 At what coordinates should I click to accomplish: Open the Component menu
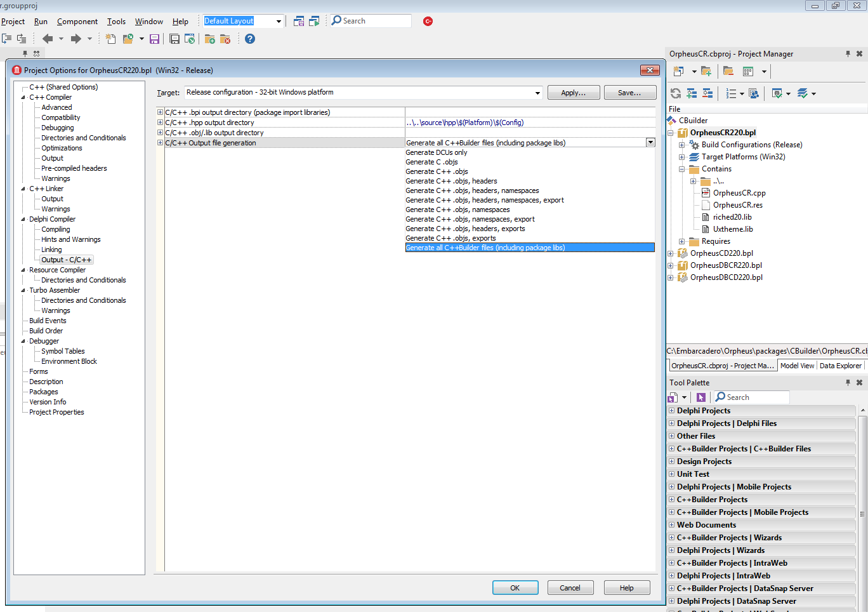pyautogui.click(x=77, y=22)
